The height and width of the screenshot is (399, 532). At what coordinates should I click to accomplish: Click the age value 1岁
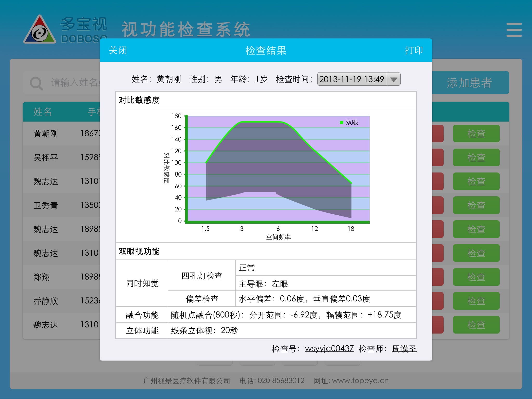(x=261, y=79)
